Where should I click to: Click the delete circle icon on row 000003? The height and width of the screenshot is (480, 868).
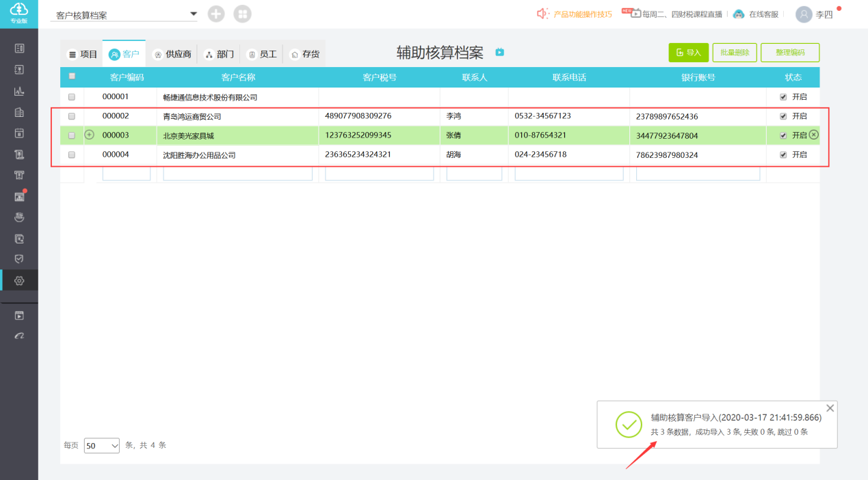813,135
